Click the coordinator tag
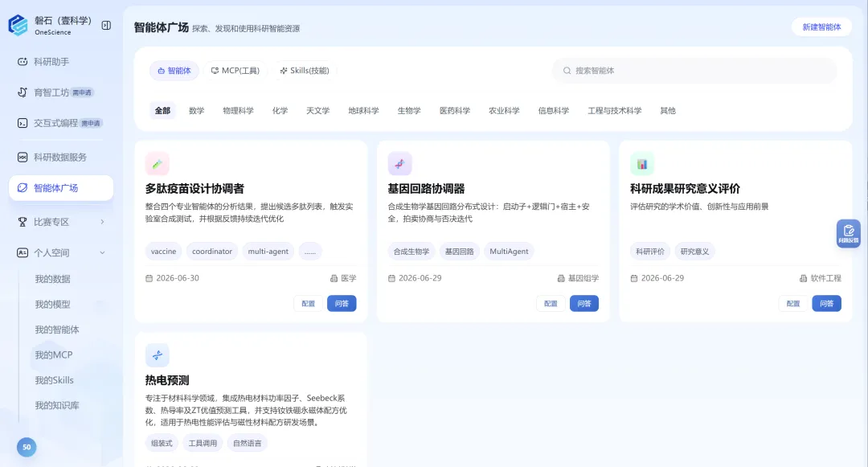 212,252
